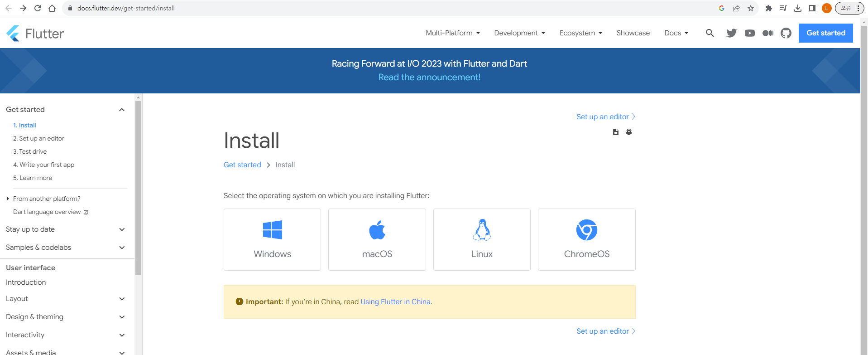Open Flutter's Twitter page icon
The width and height of the screenshot is (868, 355).
pyautogui.click(x=731, y=33)
